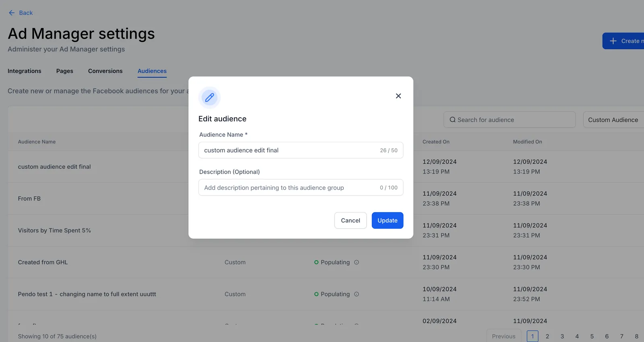Click created date 10/09/2024 of Pendo test
Image resolution: width=644 pixels, height=342 pixels.
(x=440, y=289)
